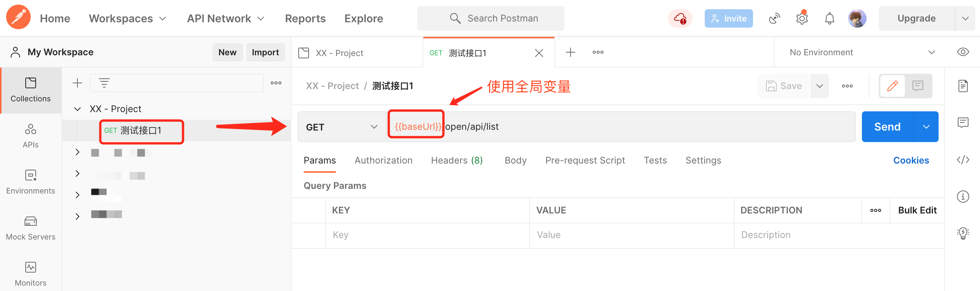Change the GET method dropdown

click(342, 127)
